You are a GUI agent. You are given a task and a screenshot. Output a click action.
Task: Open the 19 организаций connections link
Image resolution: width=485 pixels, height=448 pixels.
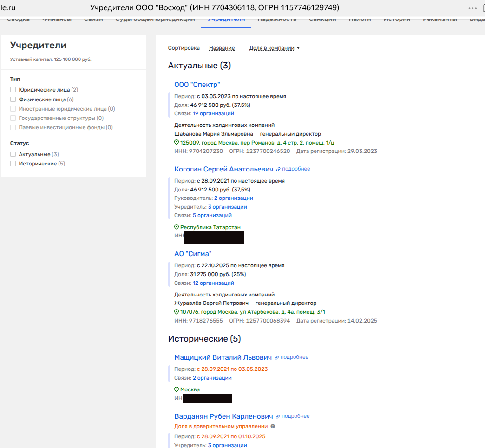213,113
